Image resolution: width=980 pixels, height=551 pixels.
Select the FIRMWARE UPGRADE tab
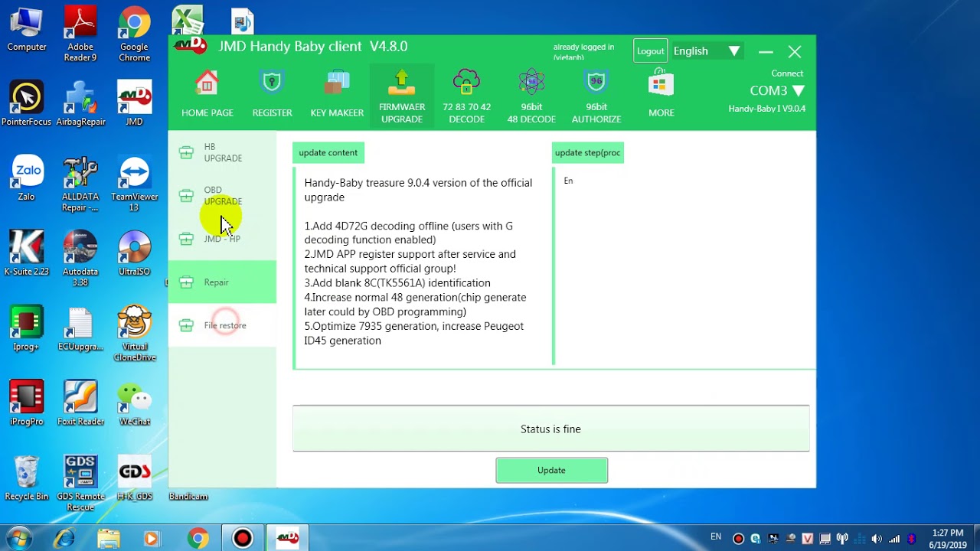402,96
